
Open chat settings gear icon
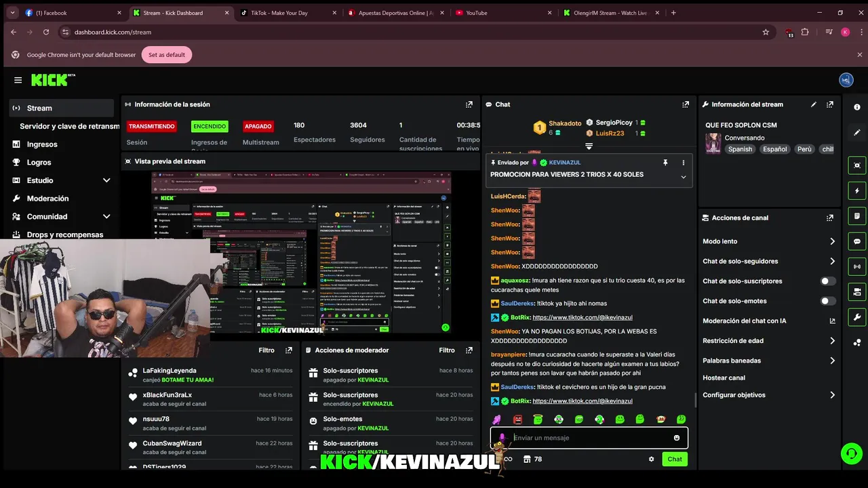click(652, 459)
